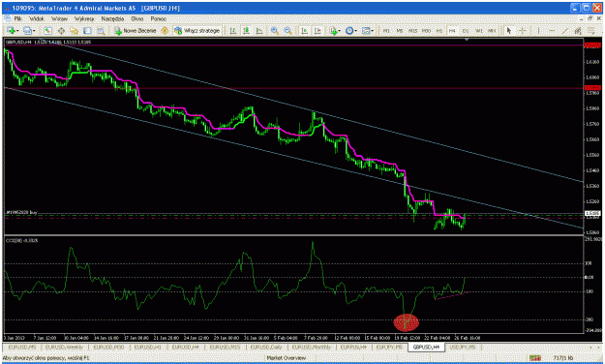Open the Plik menu
Screen dimensions: 605x364
click(x=17, y=18)
